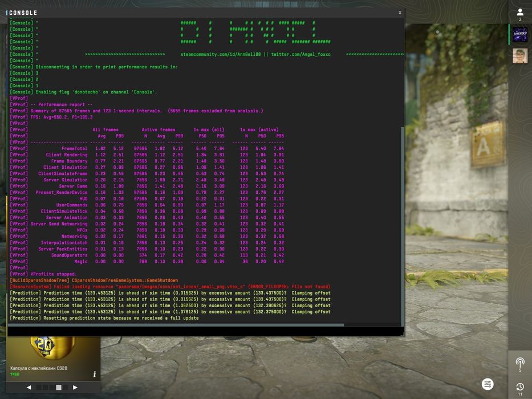This screenshot has width=532, height=399.
Task: Click the twitter.com/Angel_foxxo text
Action: pyautogui.click(x=300, y=54)
